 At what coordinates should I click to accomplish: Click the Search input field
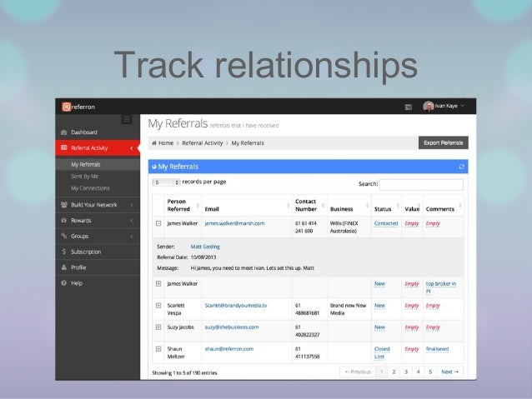click(x=421, y=184)
